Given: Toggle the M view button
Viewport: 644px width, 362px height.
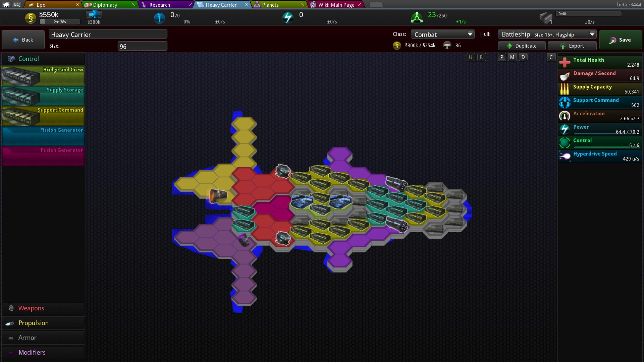Looking at the screenshot, I should pos(512,57).
